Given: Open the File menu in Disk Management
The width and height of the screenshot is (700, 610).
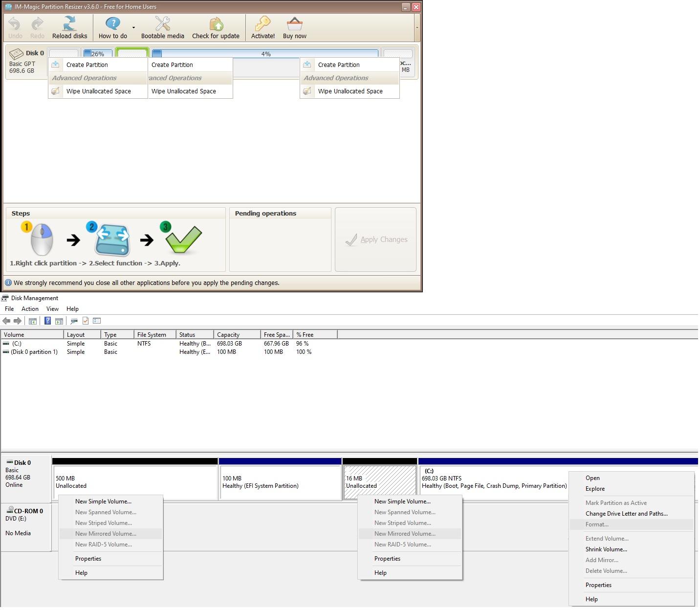Looking at the screenshot, I should pyautogui.click(x=9, y=309).
